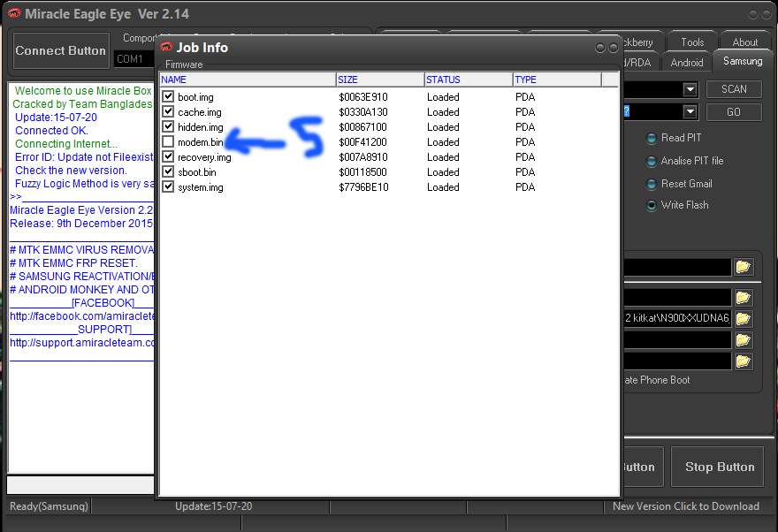Switch to the Samsung tab
Viewport: 778px width, 532px height.
tap(743, 61)
